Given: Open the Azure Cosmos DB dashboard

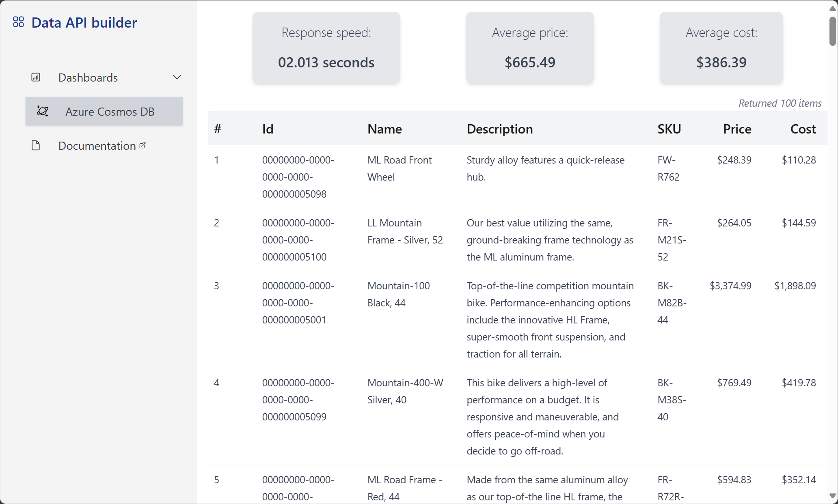Looking at the screenshot, I should click(x=110, y=112).
